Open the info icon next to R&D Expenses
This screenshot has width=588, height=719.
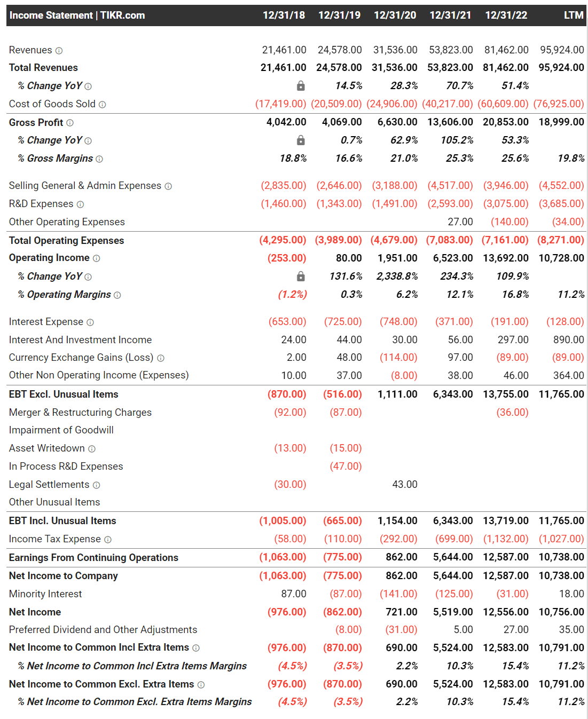coord(80,204)
